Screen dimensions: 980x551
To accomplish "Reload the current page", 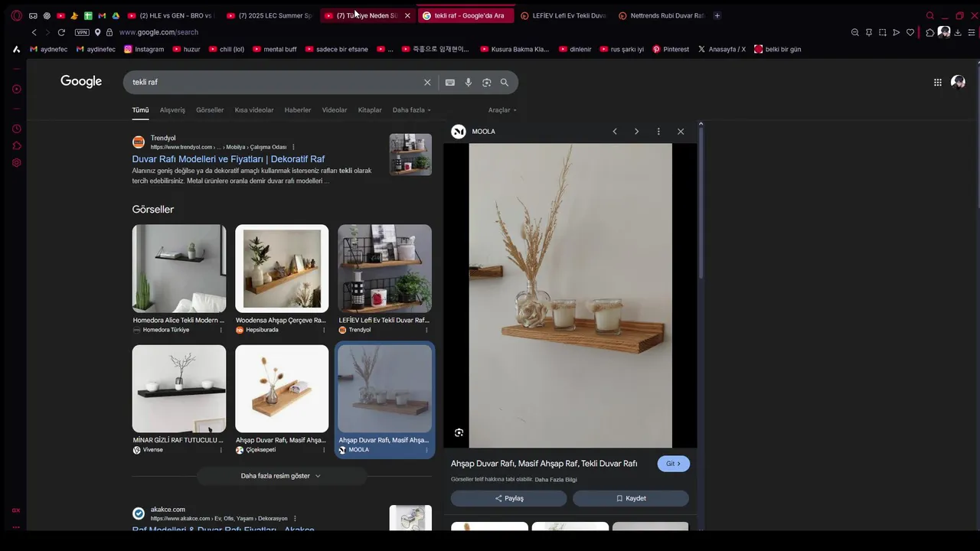I will point(61,32).
